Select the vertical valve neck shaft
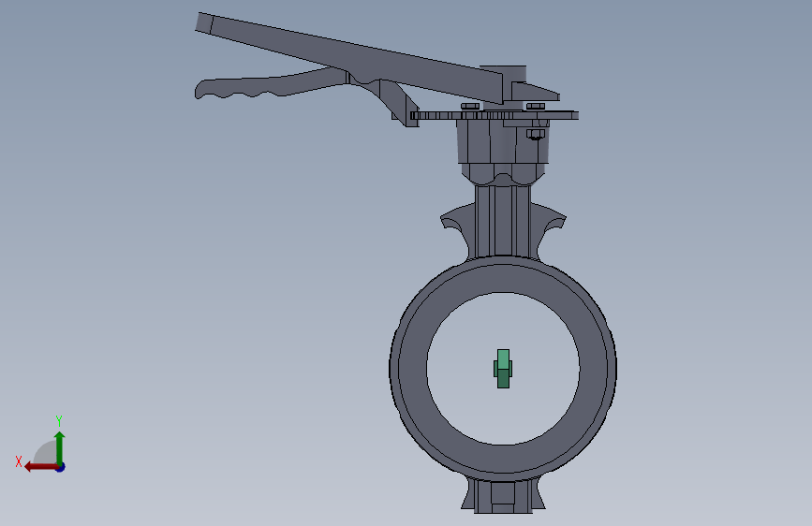Viewport: 812px width, 526px height. point(502,221)
